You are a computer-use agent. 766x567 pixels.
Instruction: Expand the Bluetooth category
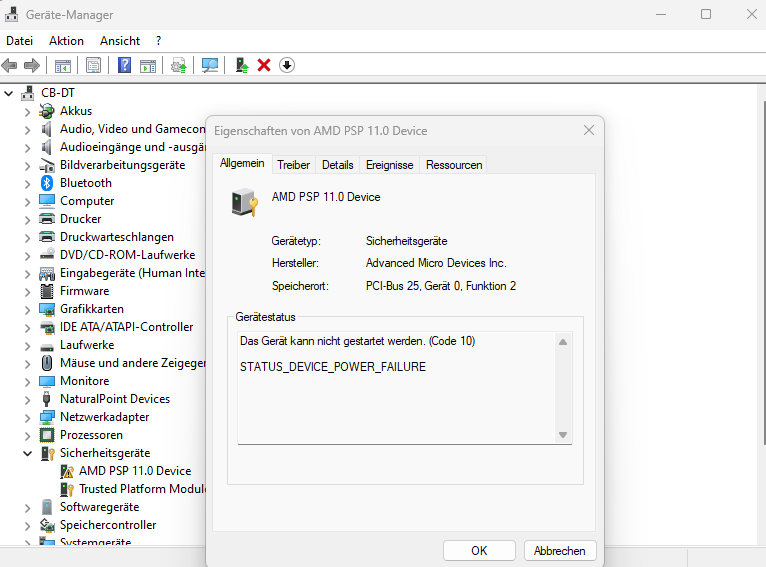[x=27, y=184]
